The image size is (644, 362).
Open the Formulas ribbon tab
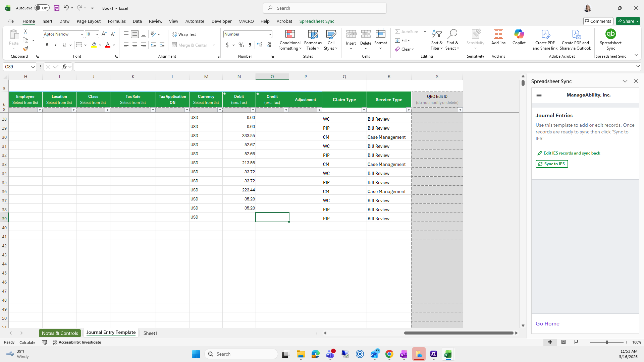(x=117, y=21)
